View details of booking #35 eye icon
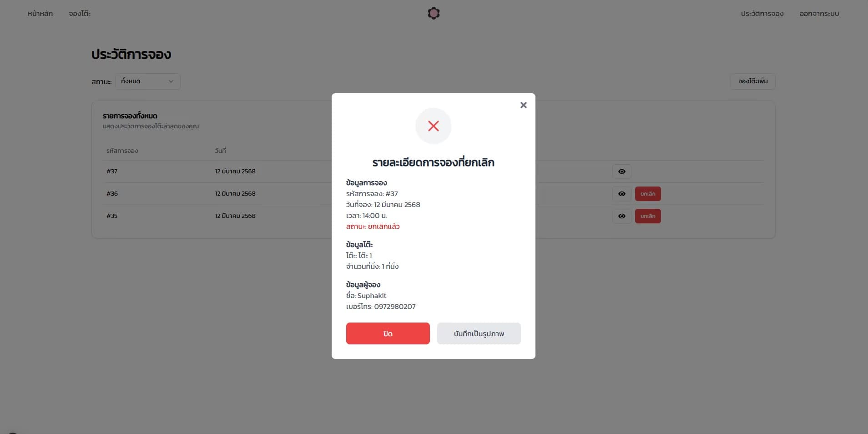Screen dimensions: 868x434 pos(622,216)
